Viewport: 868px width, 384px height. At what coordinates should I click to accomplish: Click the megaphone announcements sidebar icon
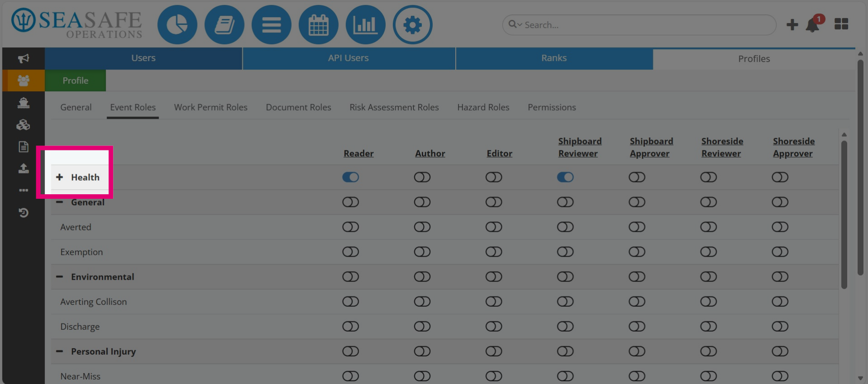pos(24,58)
